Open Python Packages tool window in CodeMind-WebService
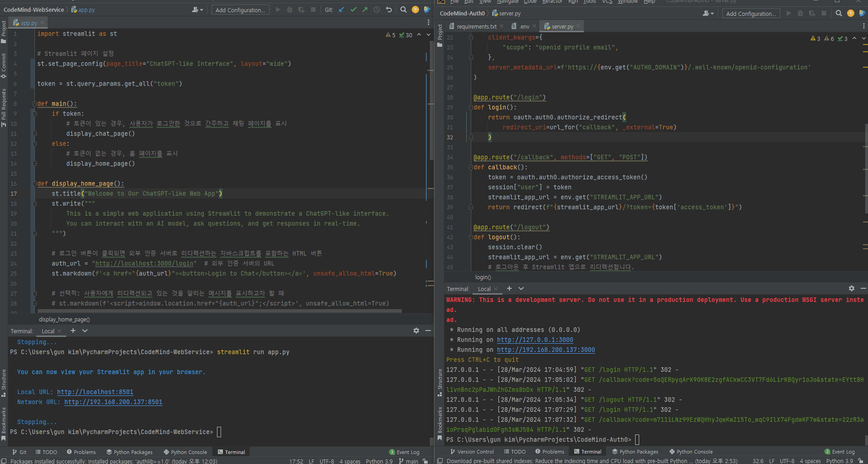The height and width of the screenshot is (464, 868). (129, 452)
